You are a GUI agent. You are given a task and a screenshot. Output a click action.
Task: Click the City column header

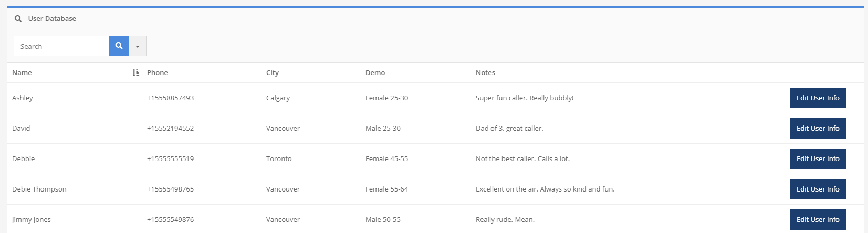[x=273, y=73]
